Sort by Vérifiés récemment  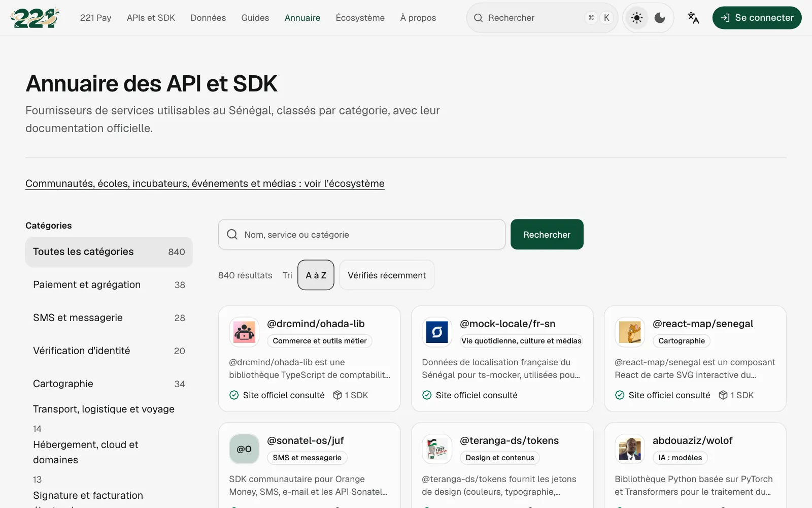(x=387, y=275)
